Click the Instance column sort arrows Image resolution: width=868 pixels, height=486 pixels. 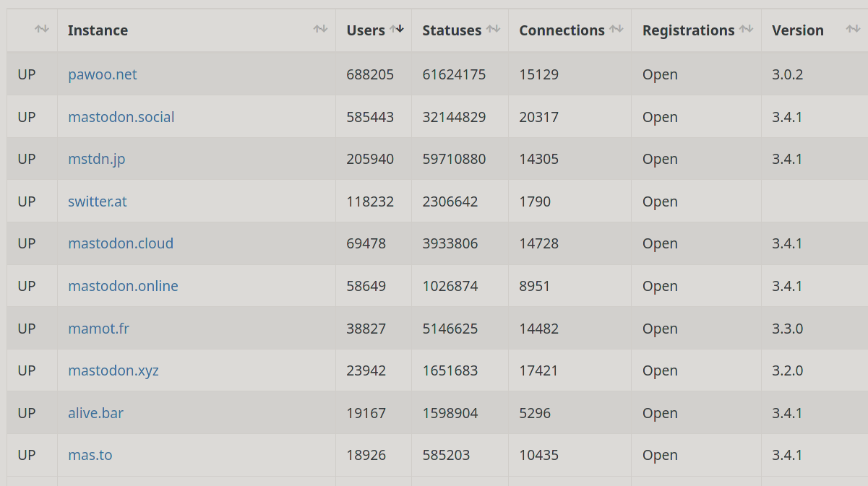coord(320,29)
